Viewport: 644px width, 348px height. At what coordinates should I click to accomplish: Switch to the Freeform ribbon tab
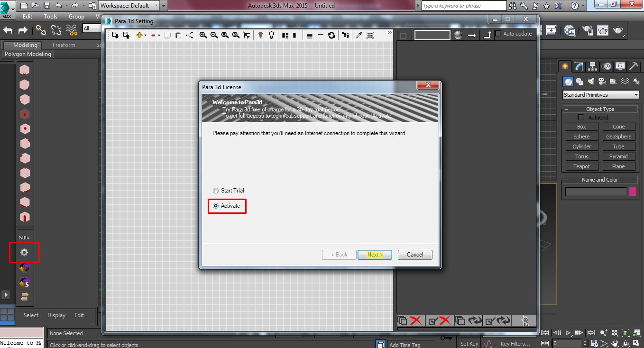pos(64,45)
